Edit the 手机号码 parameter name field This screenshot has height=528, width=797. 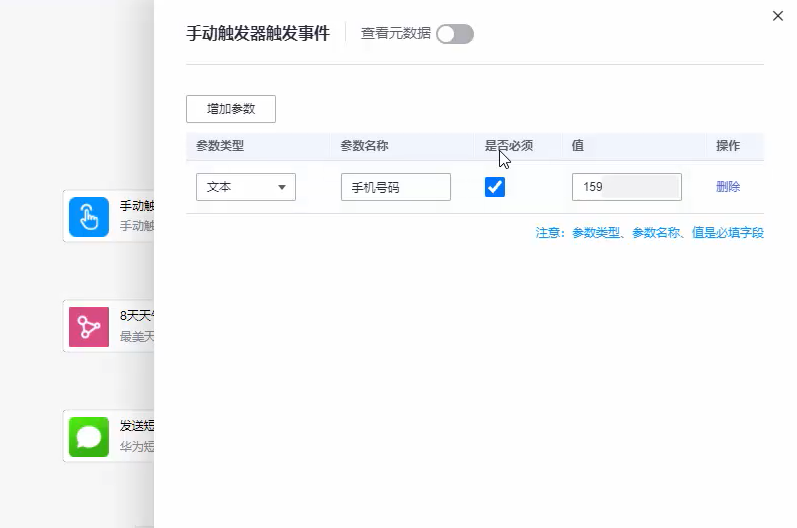click(396, 187)
